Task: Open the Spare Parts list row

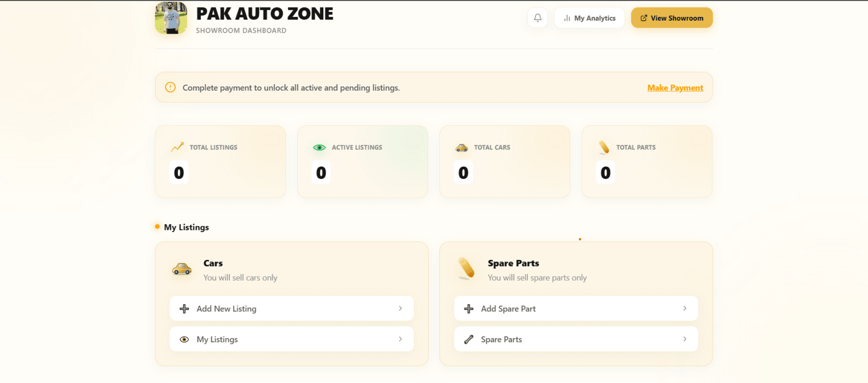Action: point(576,339)
